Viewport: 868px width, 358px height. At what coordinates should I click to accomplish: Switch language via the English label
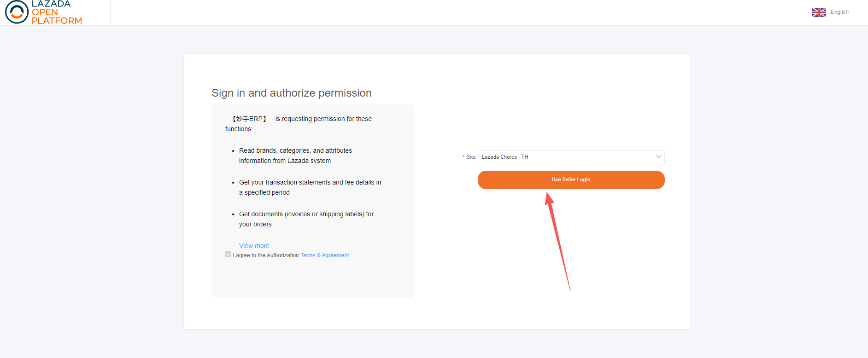tap(839, 12)
